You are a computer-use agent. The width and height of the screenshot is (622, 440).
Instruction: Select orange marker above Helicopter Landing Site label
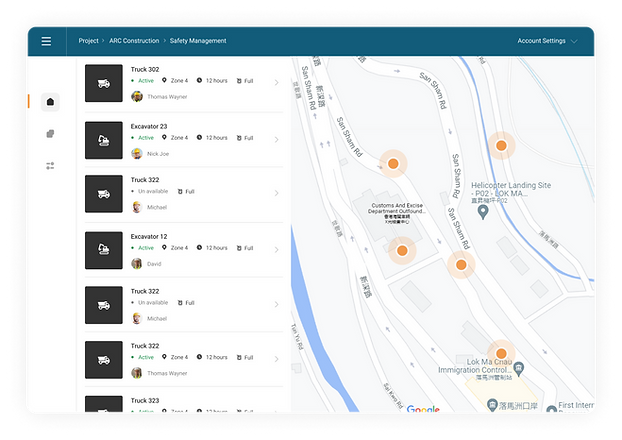click(x=501, y=146)
